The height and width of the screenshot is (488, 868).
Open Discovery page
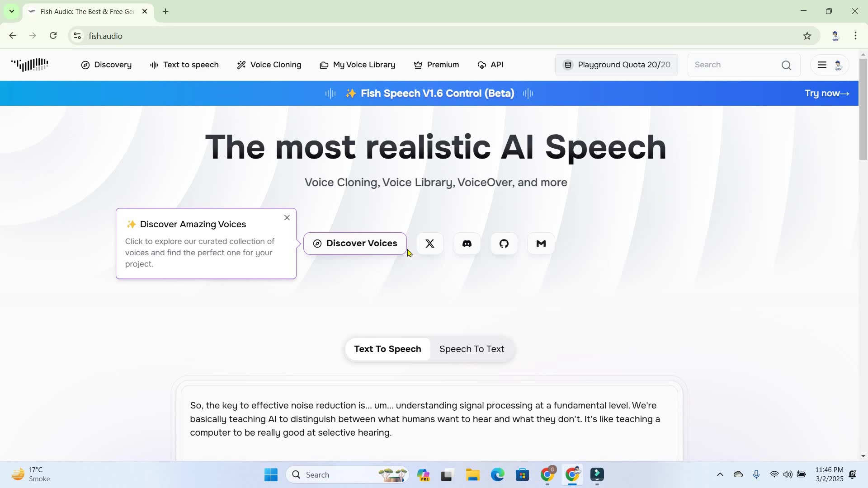tap(107, 65)
